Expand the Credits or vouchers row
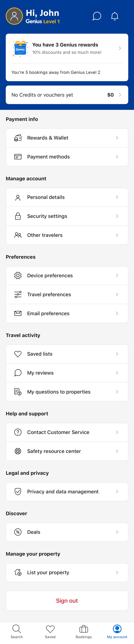 pyautogui.click(x=67, y=95)
